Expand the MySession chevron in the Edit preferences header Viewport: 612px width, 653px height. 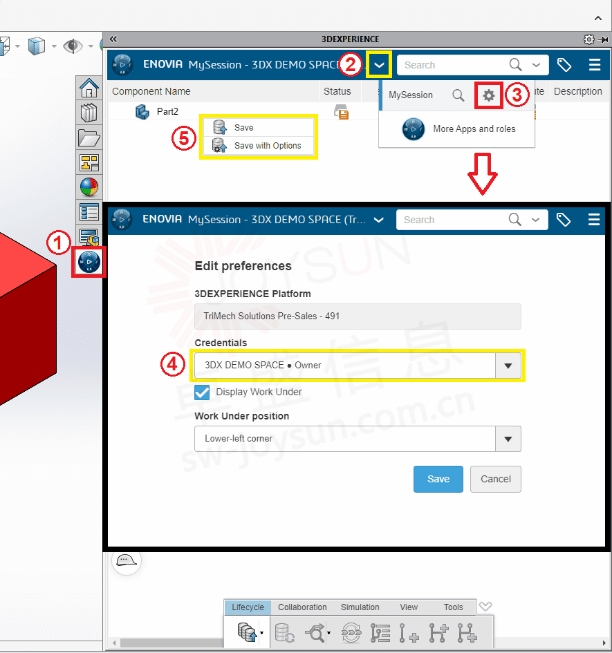pyautogui.click(x=378, y=220)
